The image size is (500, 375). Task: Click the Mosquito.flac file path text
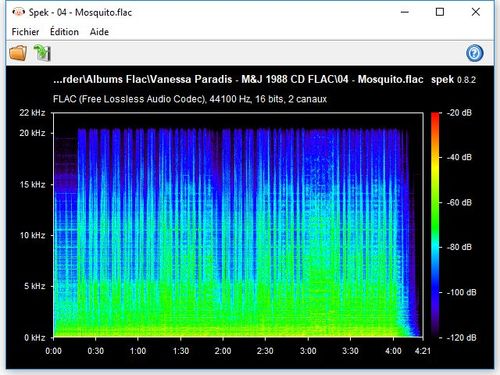pos(238,79)
